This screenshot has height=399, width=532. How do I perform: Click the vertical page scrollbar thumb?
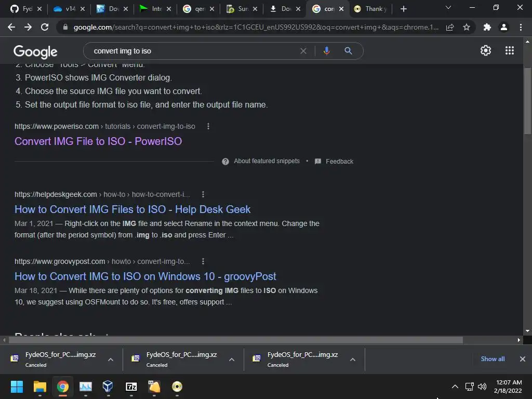tap(527, 101)
